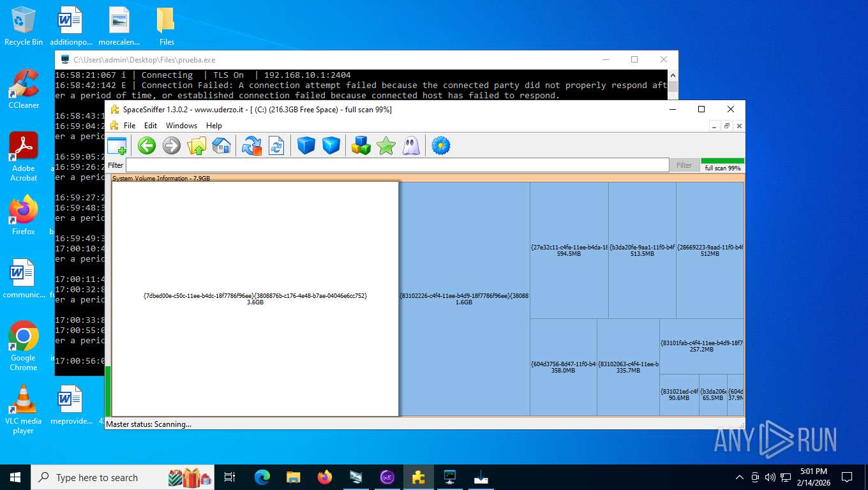Select Adobe Acrobat desktop shortcut

[x=24, y=157]
